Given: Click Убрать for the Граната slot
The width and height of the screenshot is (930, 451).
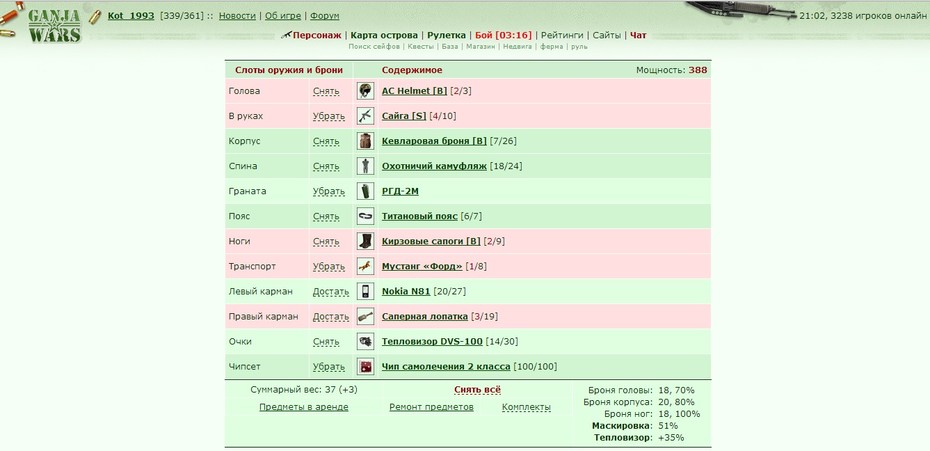Looking at the screenshot, I should [x=329, y=192].
